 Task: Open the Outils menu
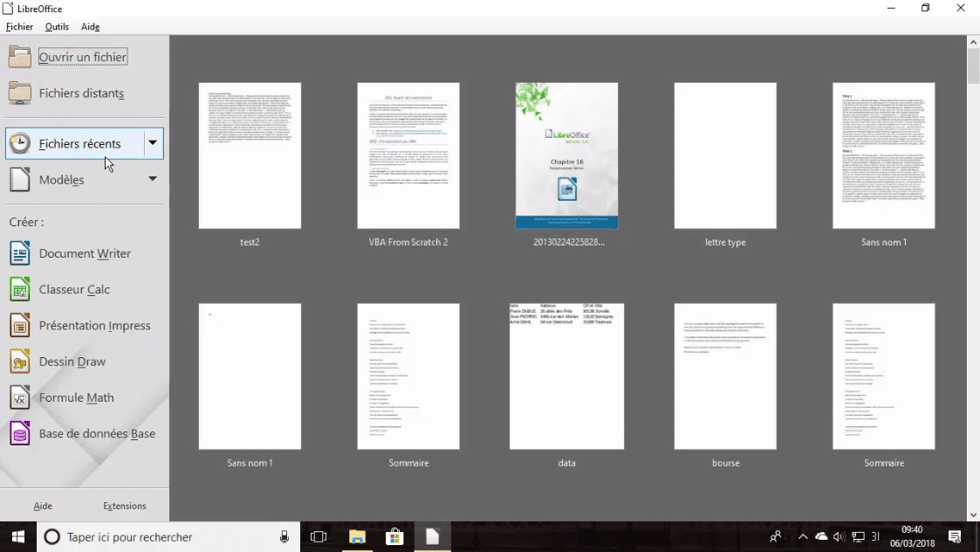coord(57,27)
